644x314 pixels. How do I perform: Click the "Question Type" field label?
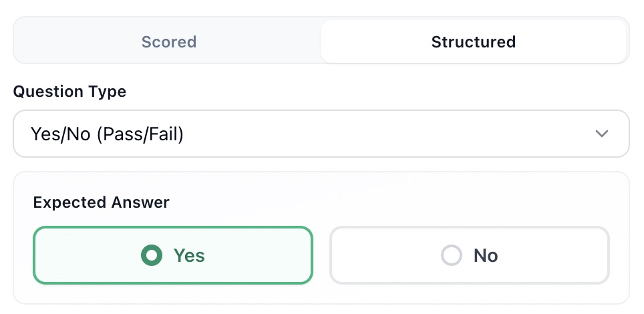click(x=69, y=92)
